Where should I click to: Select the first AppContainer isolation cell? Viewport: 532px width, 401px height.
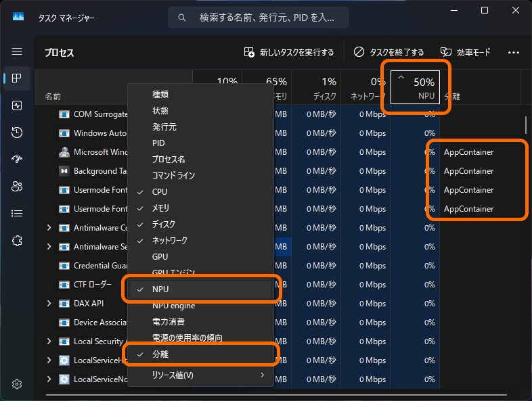tap(468, 152)
